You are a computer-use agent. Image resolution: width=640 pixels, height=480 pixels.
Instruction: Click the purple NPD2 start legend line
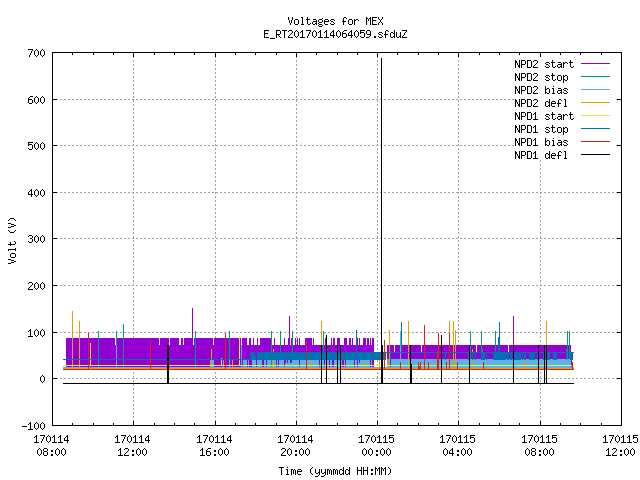point(596,64)
